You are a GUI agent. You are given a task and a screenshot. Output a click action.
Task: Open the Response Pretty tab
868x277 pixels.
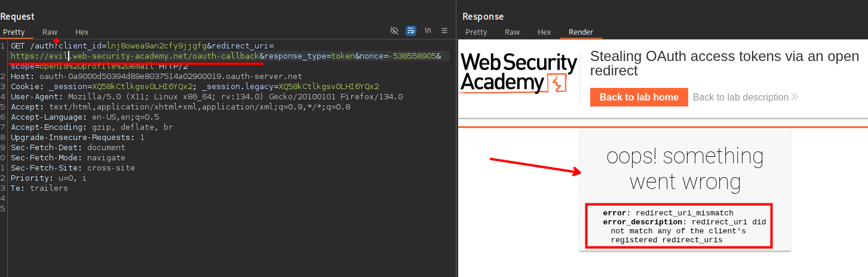pyautogui.click(x=476, y=32)
